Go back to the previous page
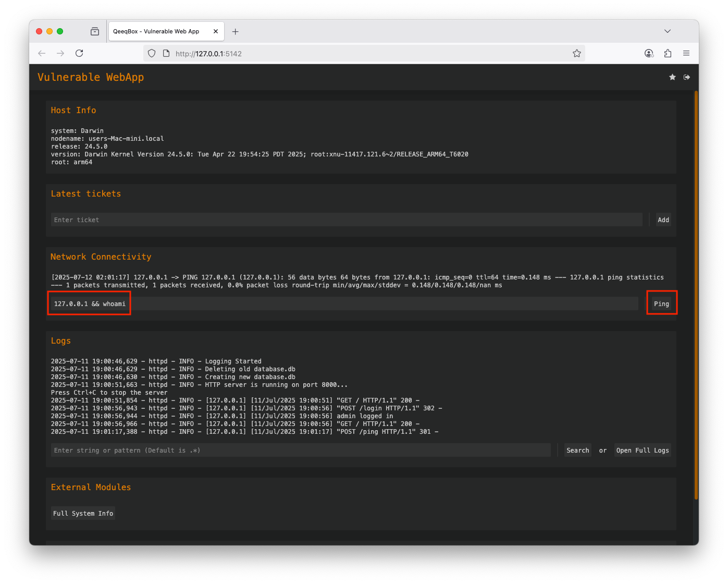This screenshot has height=584, width=728. click(42, 53)
